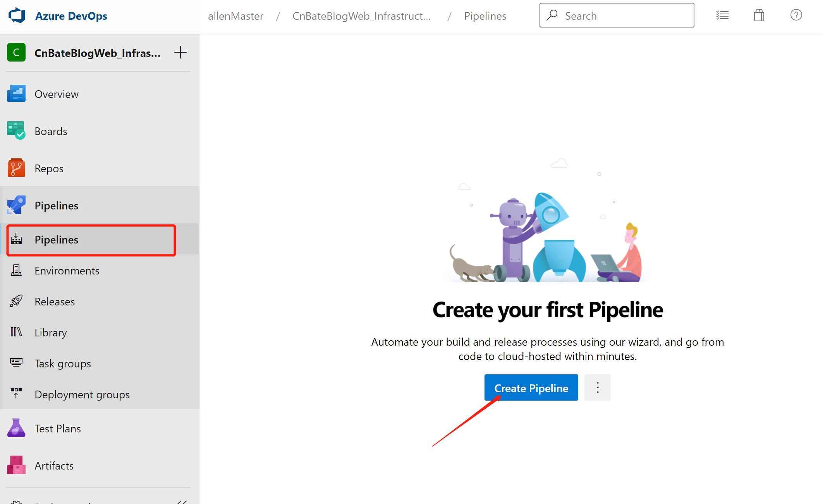The width and height of the screenshot is (823, 504).
Task: Click the Environments icon
Action: tap(16, 270)
